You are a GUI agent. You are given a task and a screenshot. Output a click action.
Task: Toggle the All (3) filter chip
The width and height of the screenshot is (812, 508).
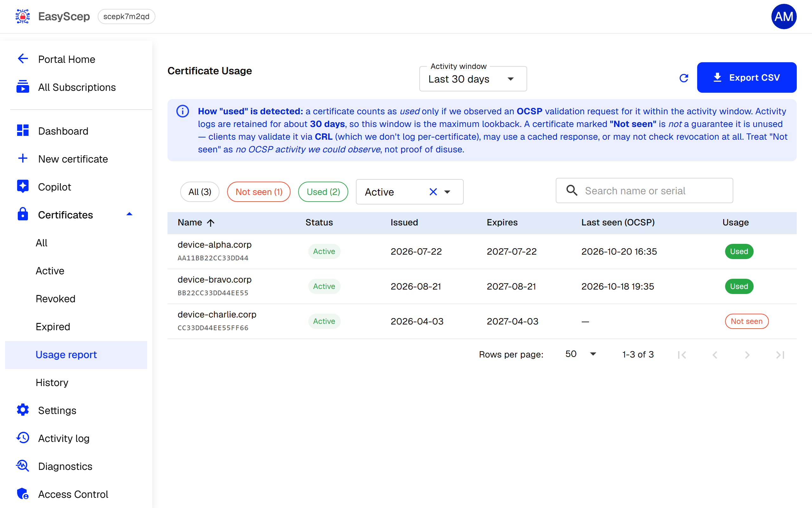200,192
